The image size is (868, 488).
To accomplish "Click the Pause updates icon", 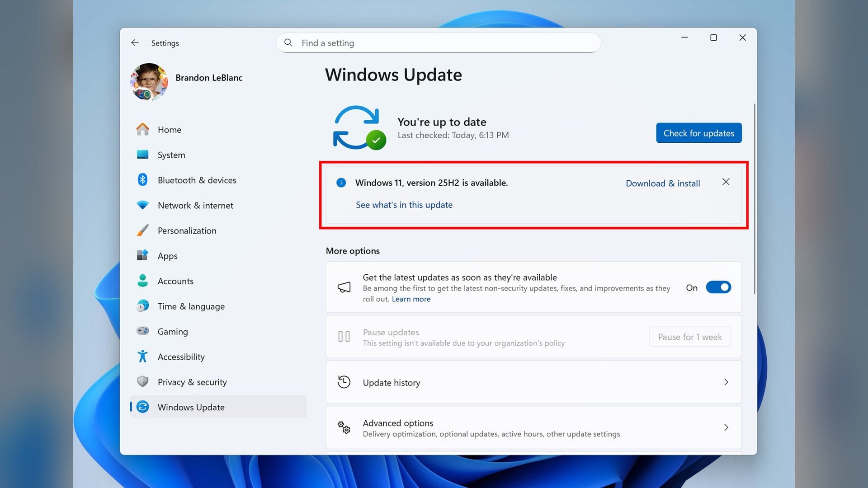I will click(x=344, y=337).
